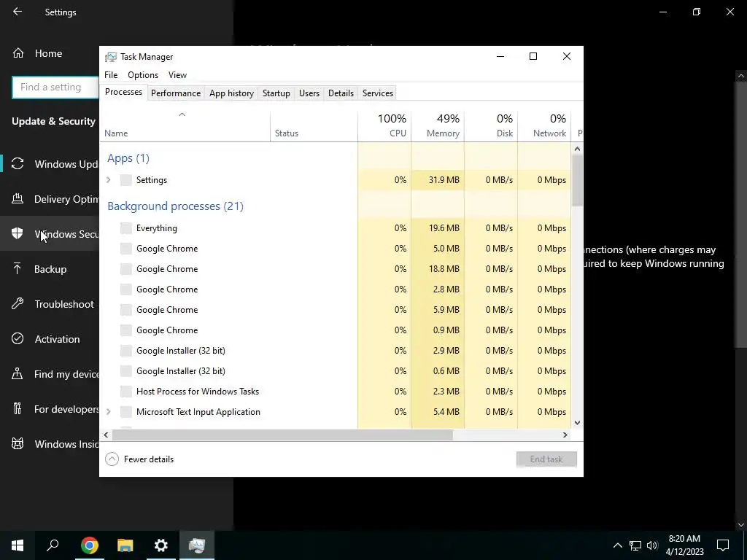Sort processes by CPU column
The height and width of the screenshot is (560, 747).
click(x=384, y=125)
